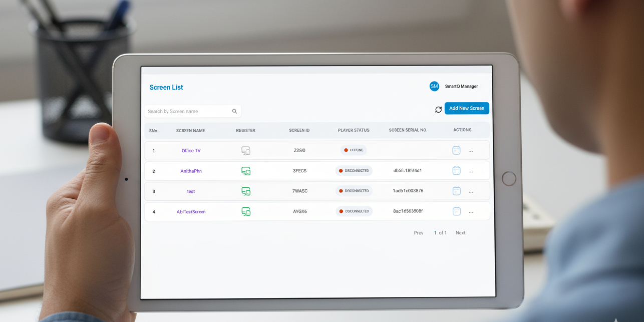The image size is (644, 322).
Task: Click the register icon for AblTestScreen
Action: tap(246, 212)
